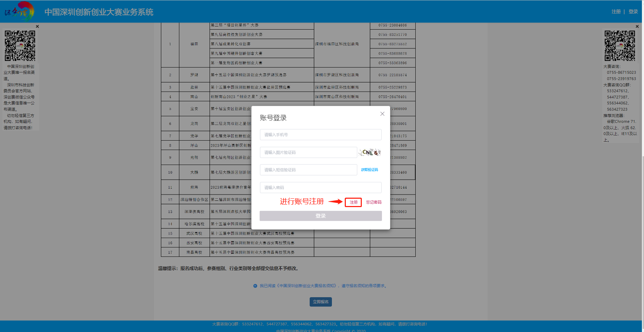Click the 南昌高校 cell in table
Image resolution: width=644 pixels, height=332 pixels.
point(194,252)
